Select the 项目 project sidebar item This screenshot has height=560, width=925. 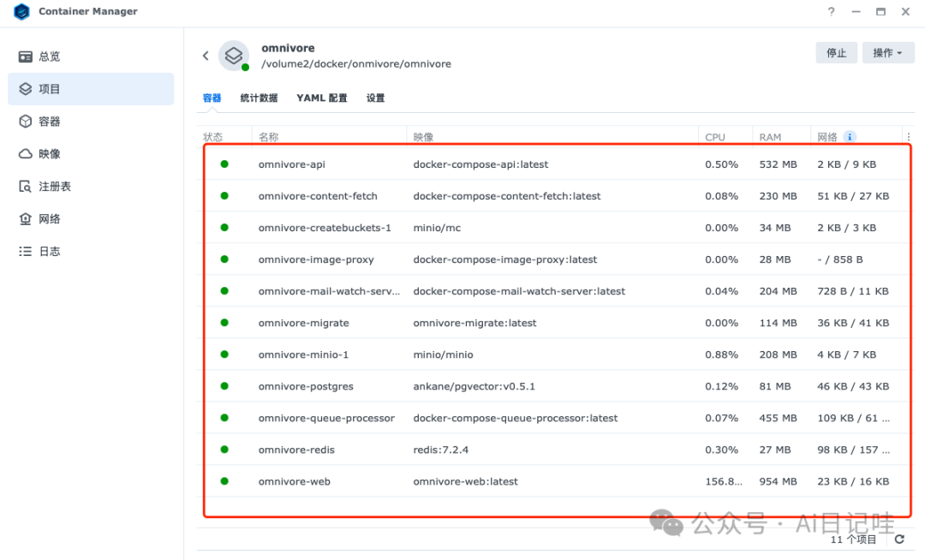coord(91,89)
